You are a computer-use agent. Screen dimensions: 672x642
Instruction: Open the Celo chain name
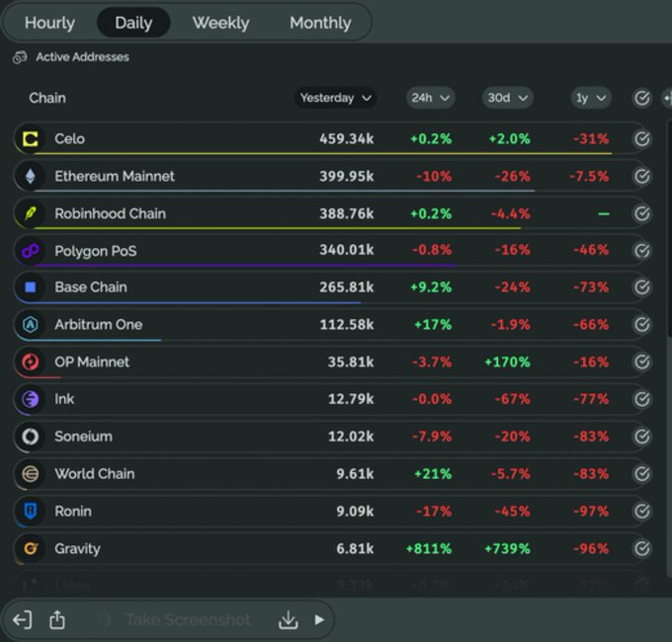tap(69, 138)
